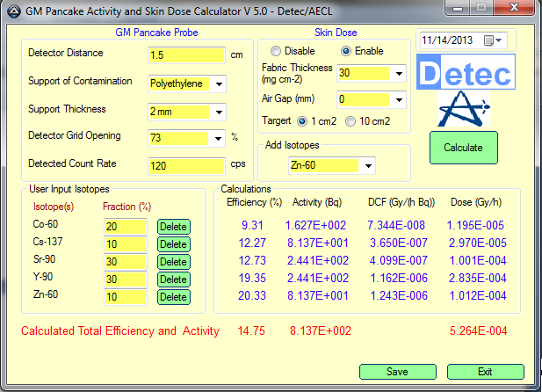This screenshot has height=392, width=542.
Task: Click the Sr-90 isotope label
Action: tap(44, 259)
